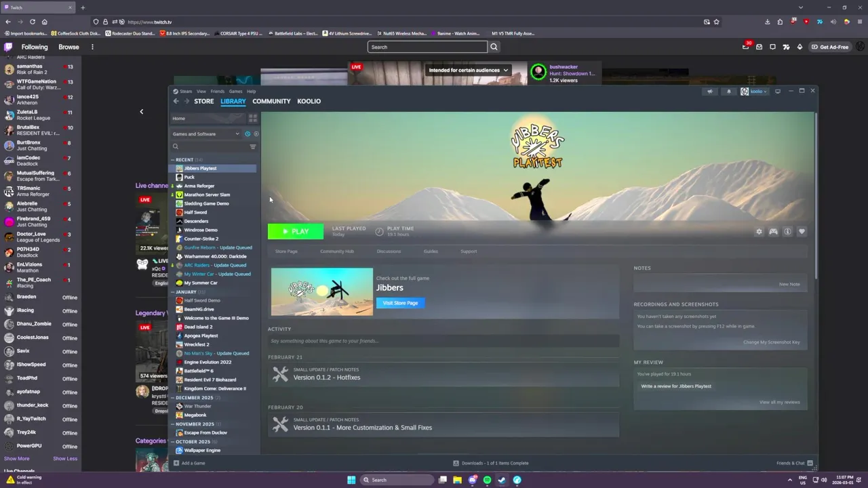868x488 pixels.
Task: Open Firefox downloads arrow icon
Action: pyautogui.click(x=767, y=22)
